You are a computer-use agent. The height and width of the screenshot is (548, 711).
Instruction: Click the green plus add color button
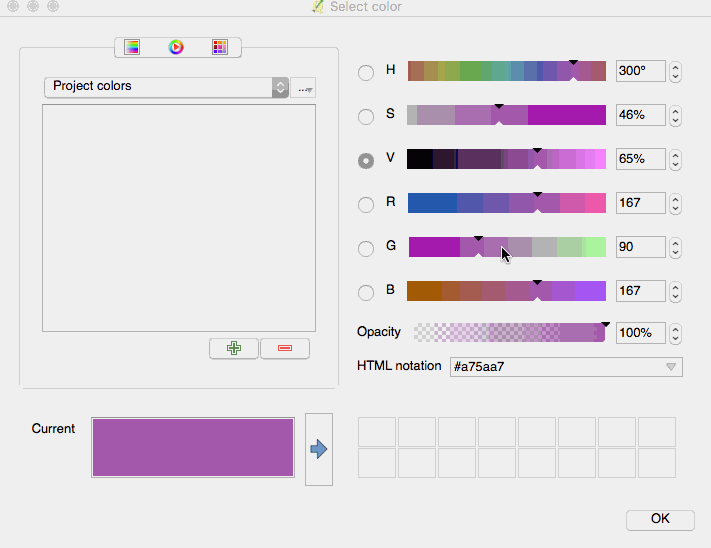234,348
